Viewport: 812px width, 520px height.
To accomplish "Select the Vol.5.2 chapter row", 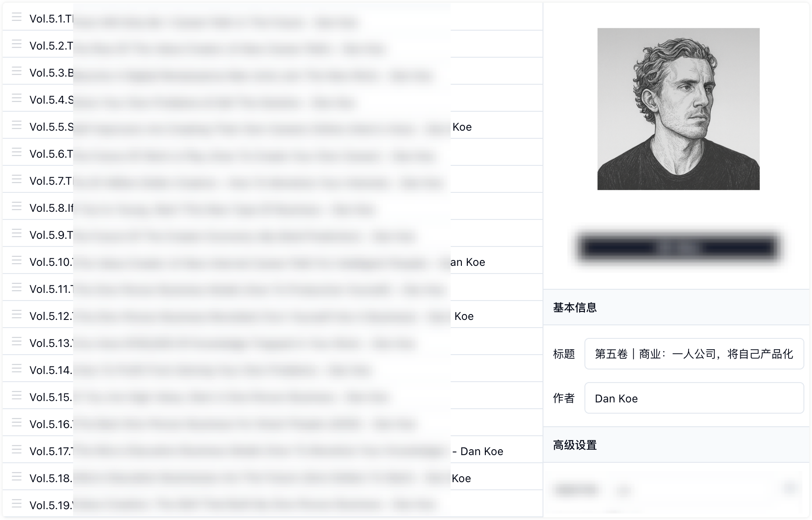I will pyautogui.click(x=272, y=44).
